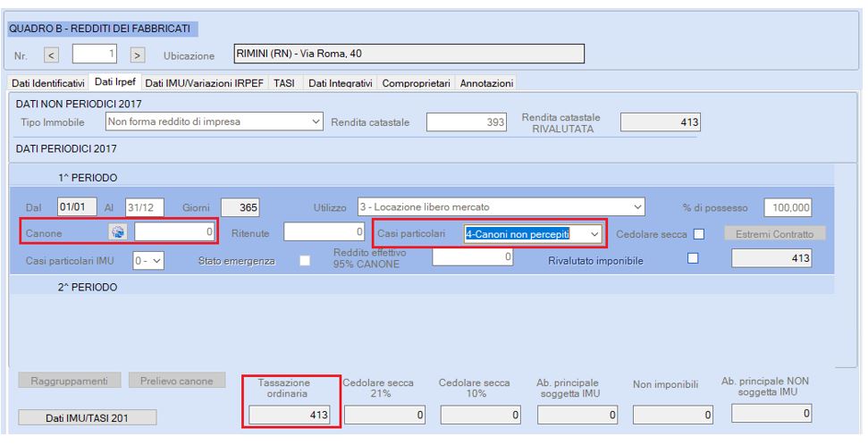Click the Prelievo canone button
The height and width of the screenshot is (445, 868).
point(177,381)
